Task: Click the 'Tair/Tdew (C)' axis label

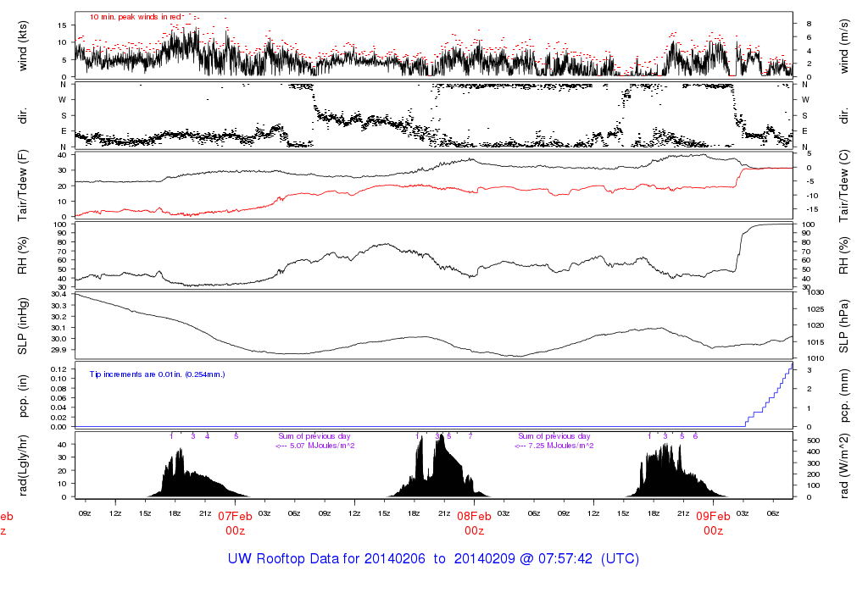Action: pos(843,186)
